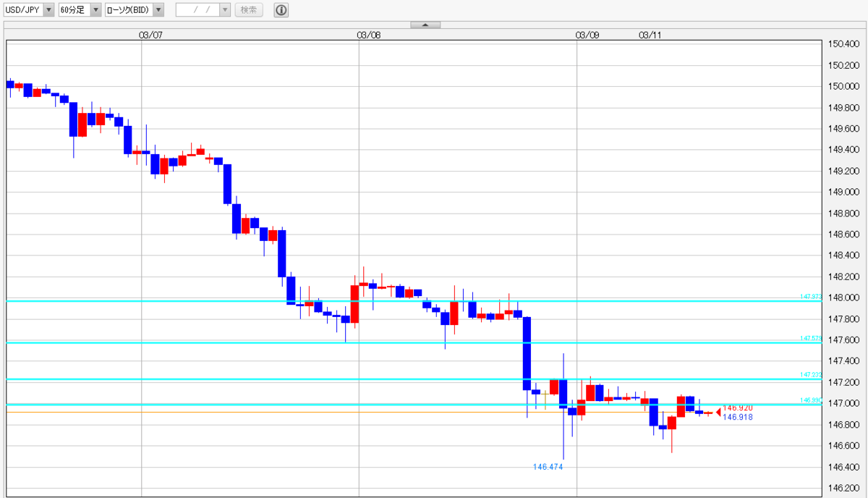Click the red current price 146.920 label
The height and width of the screenshot is (498, 868).
coord(738,408)
